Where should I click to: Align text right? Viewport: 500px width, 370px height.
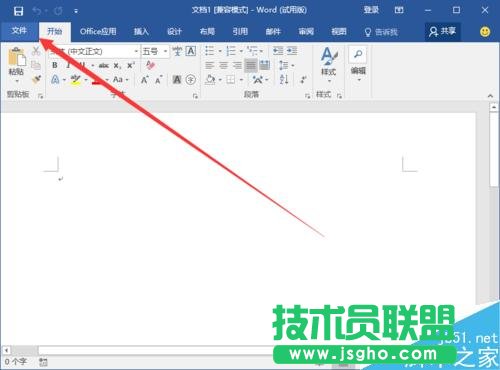pyautogui.click(x=237, y=65)
